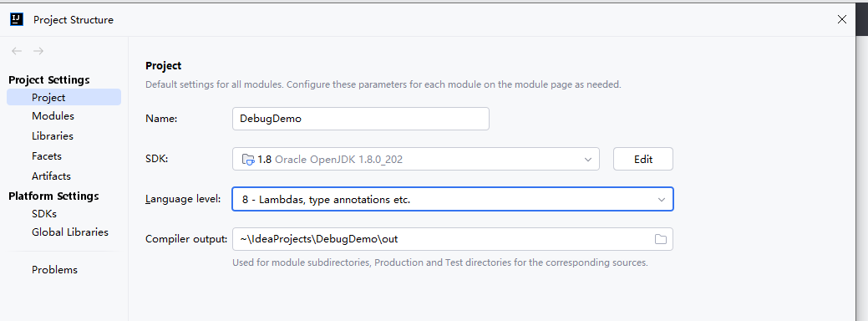Expand the SDK dropdown arrow

588,160
